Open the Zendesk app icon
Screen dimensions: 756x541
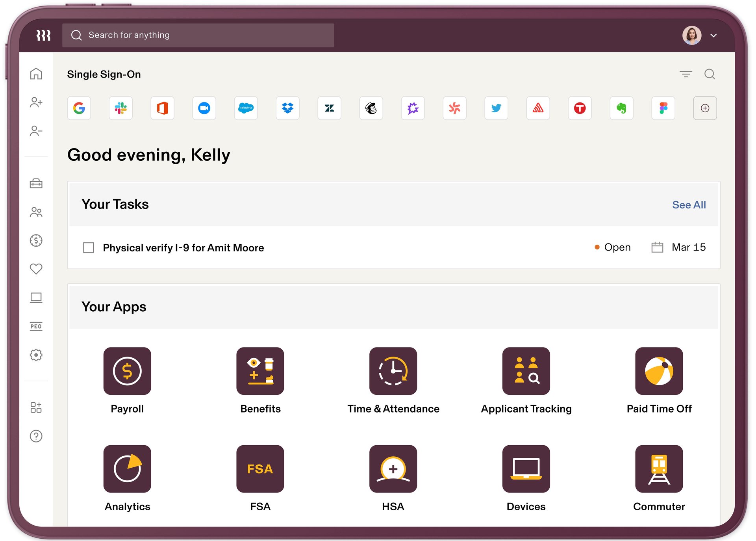click(x=329, y=108)
